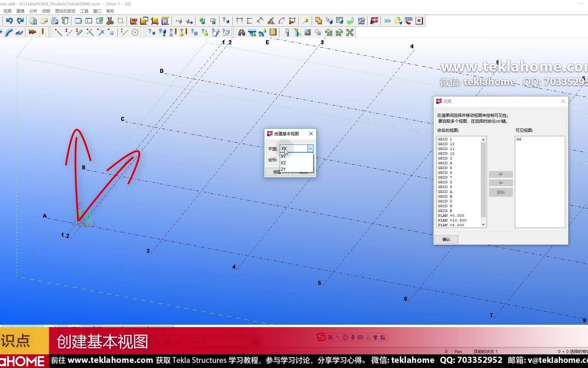Select the curved beam tool icon
This screenshot has width=588, height=368.
(9, 32)
